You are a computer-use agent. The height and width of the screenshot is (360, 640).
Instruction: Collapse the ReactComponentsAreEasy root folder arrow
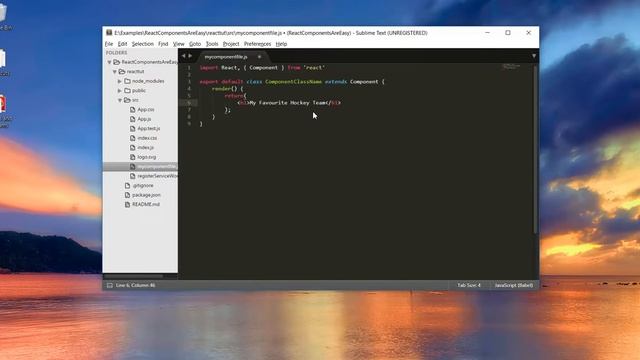click(x=109, y=62)
